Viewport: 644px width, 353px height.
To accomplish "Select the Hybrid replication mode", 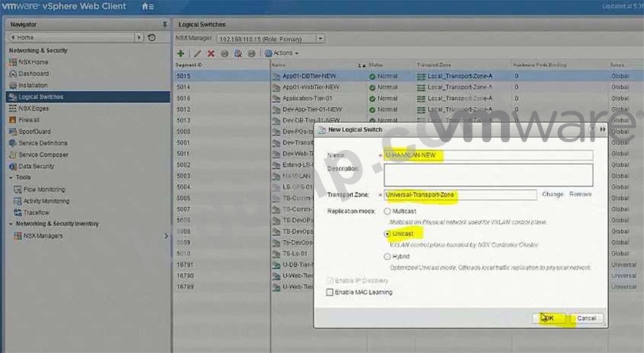I will click(x=387, y=257).
